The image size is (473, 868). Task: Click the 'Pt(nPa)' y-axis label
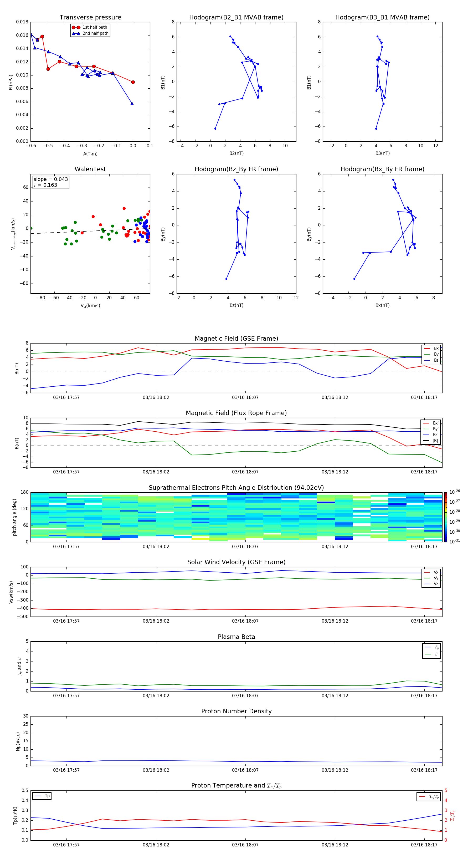11,82
